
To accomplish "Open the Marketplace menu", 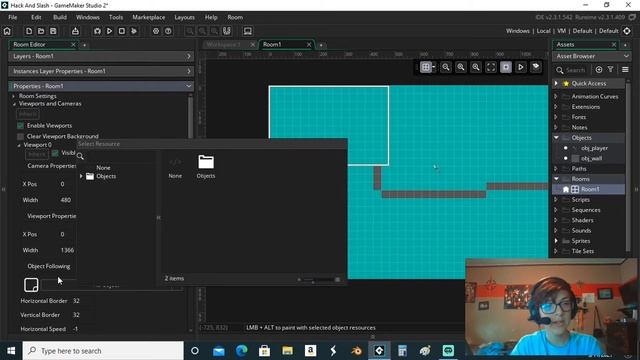I will click(149, 17).
